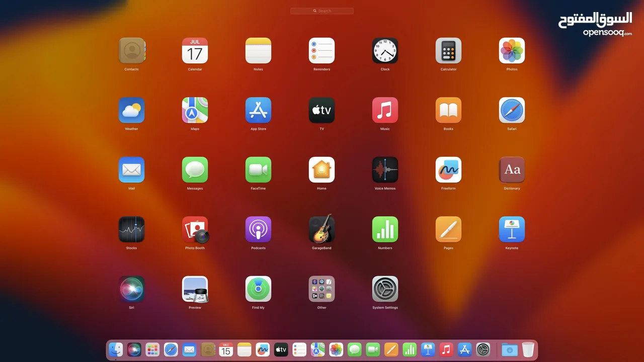Launch the Find My app
The image size is (644, 362).
tap(258, 289)
